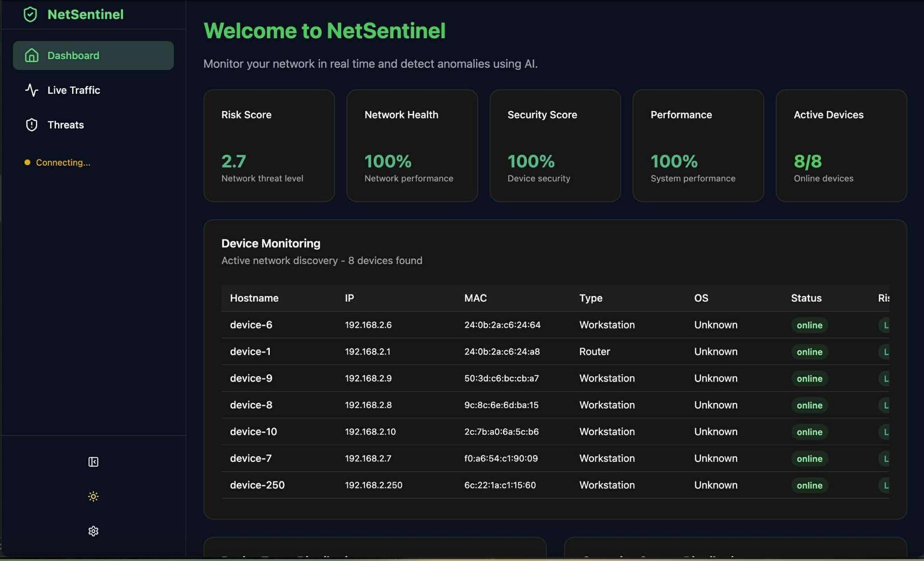
Task: Open settings via gear icon
Action: point(93,531)
